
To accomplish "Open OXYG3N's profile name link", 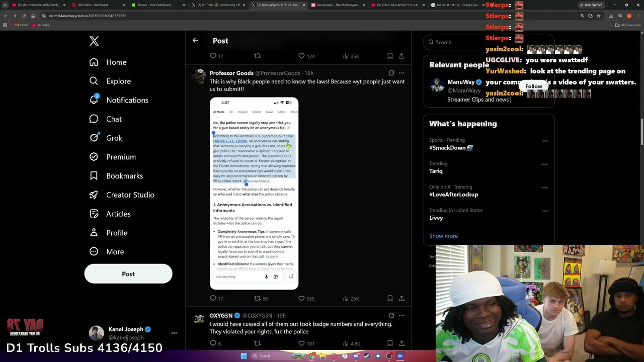I will (x=221, y=316).
